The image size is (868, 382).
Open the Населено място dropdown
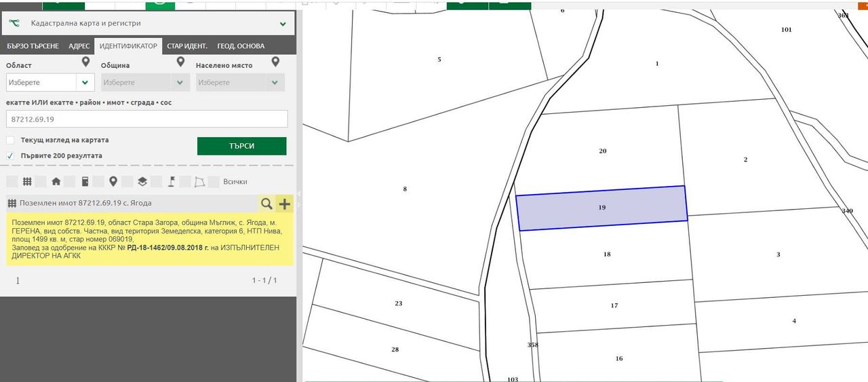[x=240, y=82]
